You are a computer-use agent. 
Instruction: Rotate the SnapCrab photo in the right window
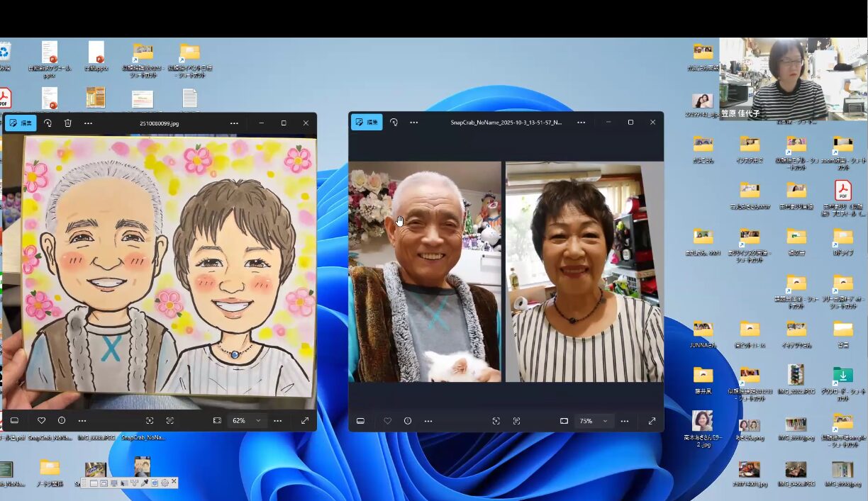pos(394,122)
